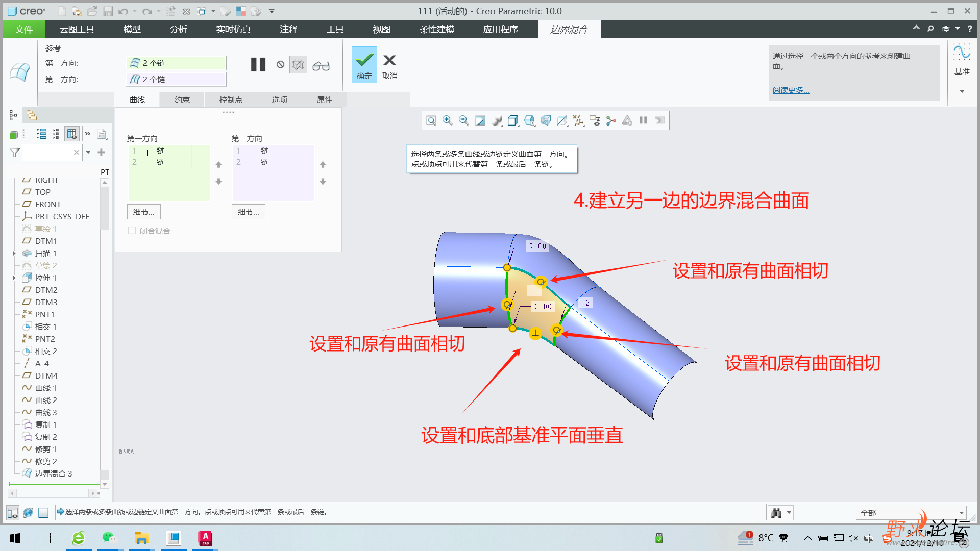Viewport: 980px width, 551px height.
Task: Open the Windows Start menu
Action: (x=15, y=538)
